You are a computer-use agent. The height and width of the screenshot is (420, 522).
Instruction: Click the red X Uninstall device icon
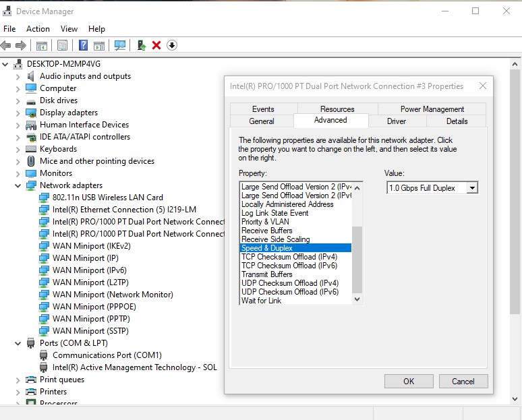pos(156,45)
